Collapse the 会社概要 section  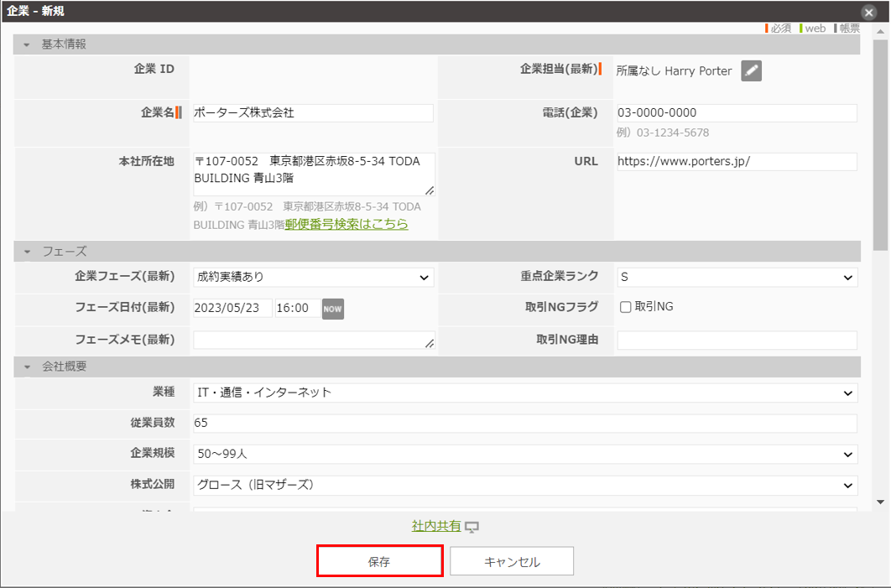(27, 367)
